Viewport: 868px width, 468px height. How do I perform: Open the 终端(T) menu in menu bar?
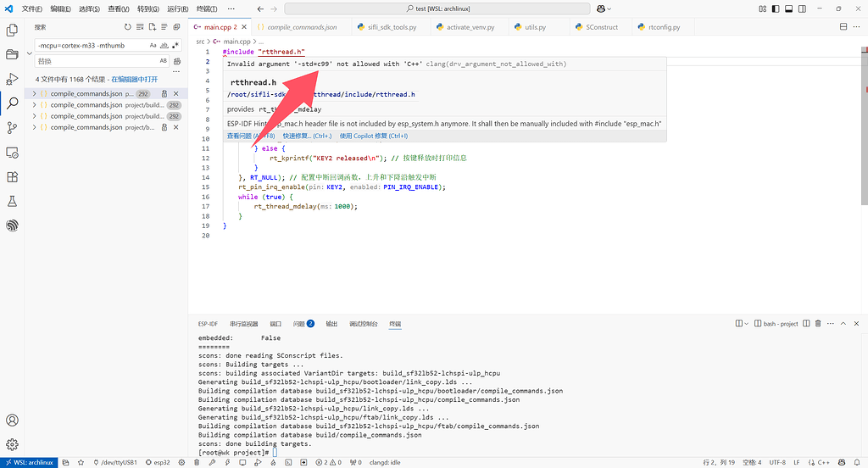pyautogui.click(x=208, y=8)
